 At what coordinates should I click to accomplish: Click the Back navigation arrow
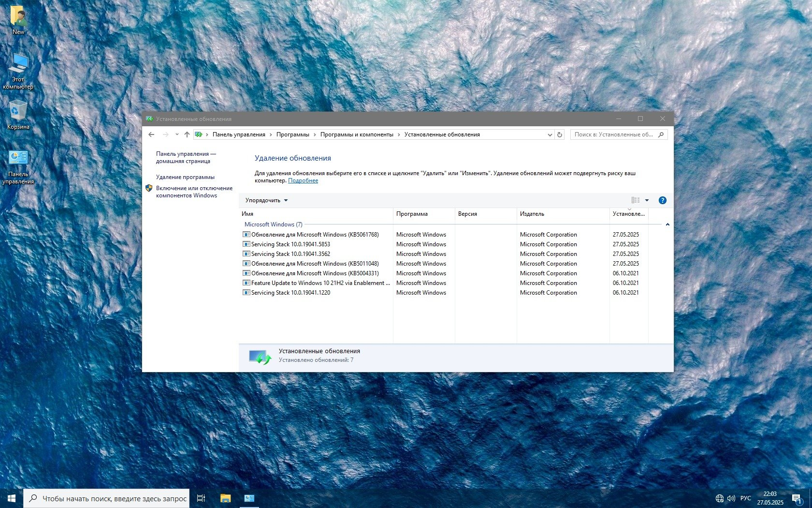(151, 134)
